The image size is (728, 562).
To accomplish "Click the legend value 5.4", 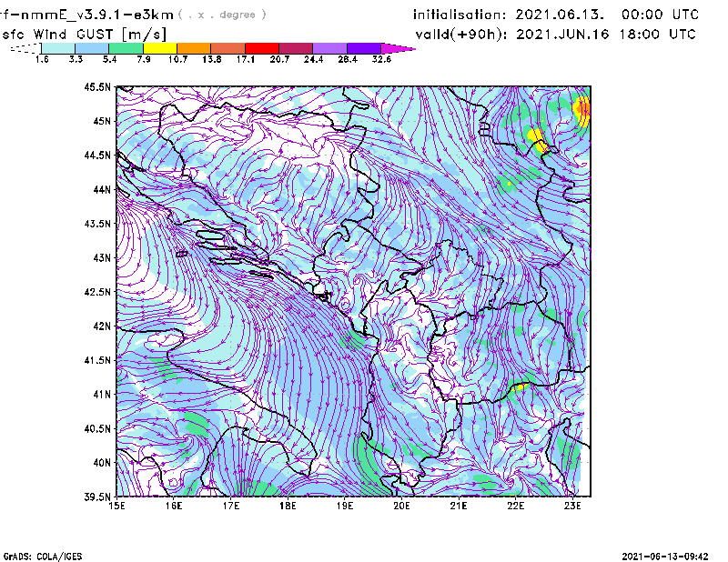I will (x=109, y=59).
